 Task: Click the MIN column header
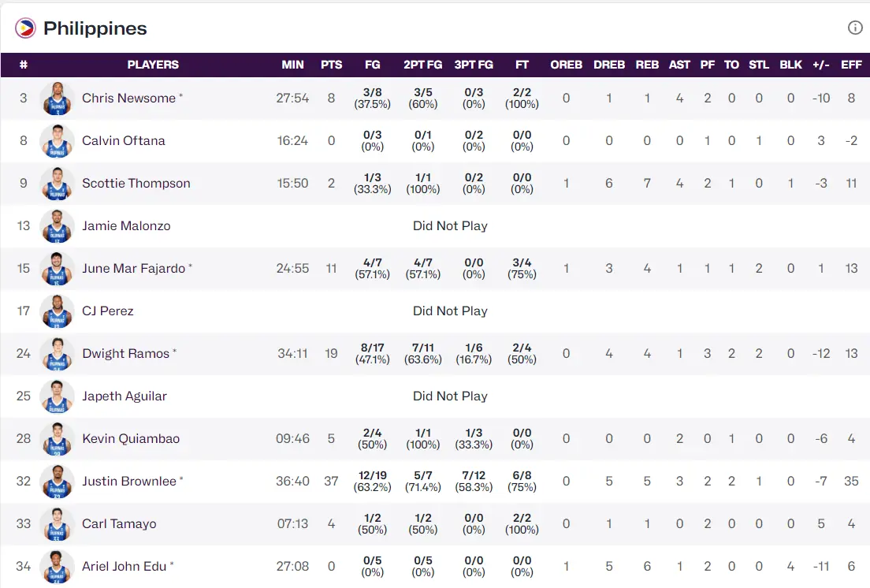pos(292,65)
